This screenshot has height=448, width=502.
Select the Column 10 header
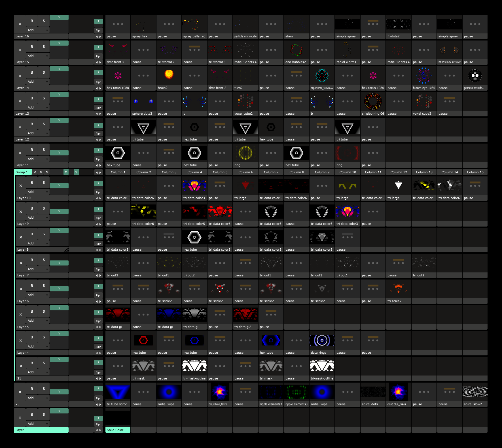tap(348, 172)
